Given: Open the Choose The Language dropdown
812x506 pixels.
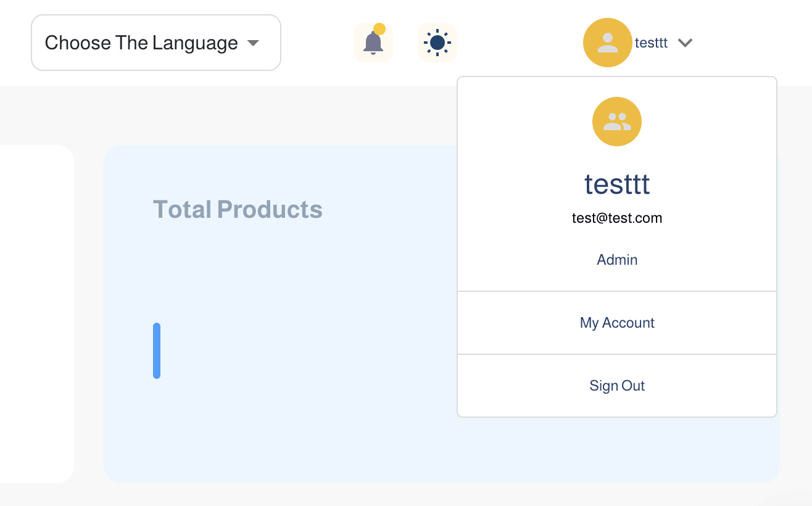Looking at the screenshot, I should coord(156,43).
